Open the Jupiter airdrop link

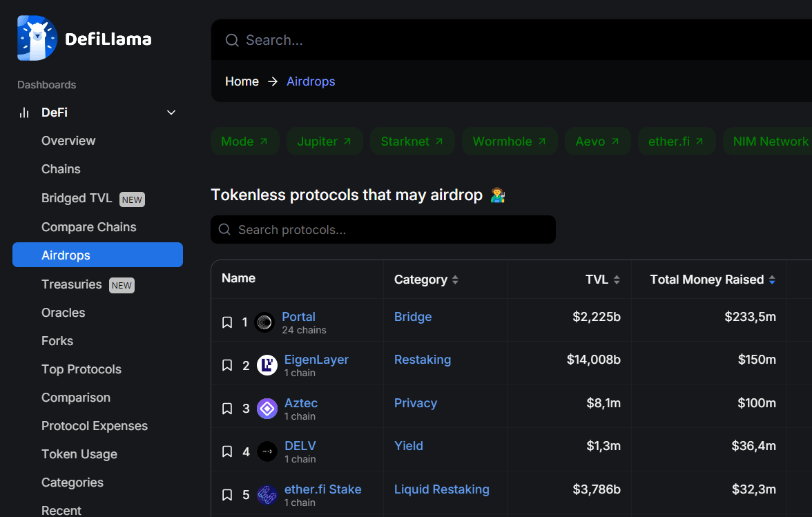tap(325, 142)
